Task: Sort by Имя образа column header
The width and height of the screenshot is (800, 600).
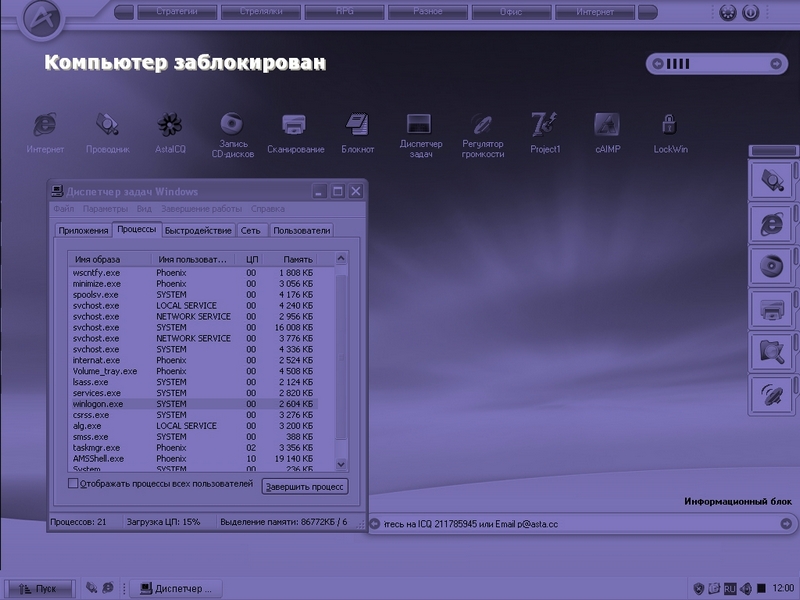Action: (x=110, y=259)
